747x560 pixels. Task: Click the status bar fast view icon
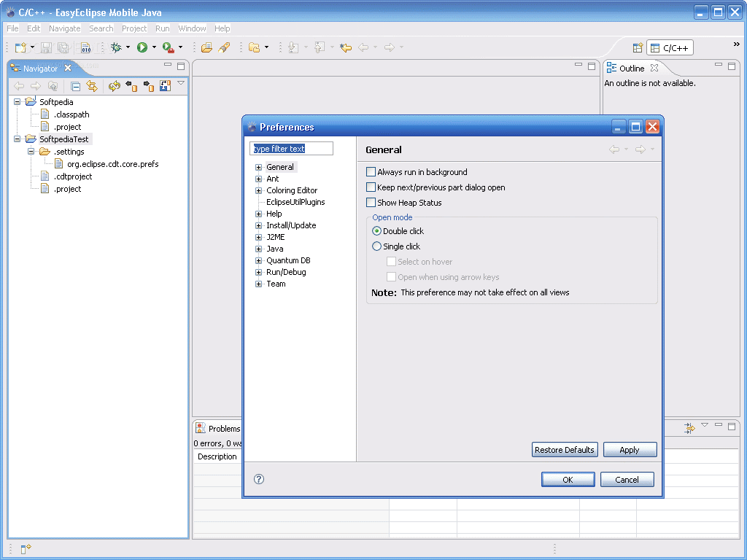click(x=26, y=548)
